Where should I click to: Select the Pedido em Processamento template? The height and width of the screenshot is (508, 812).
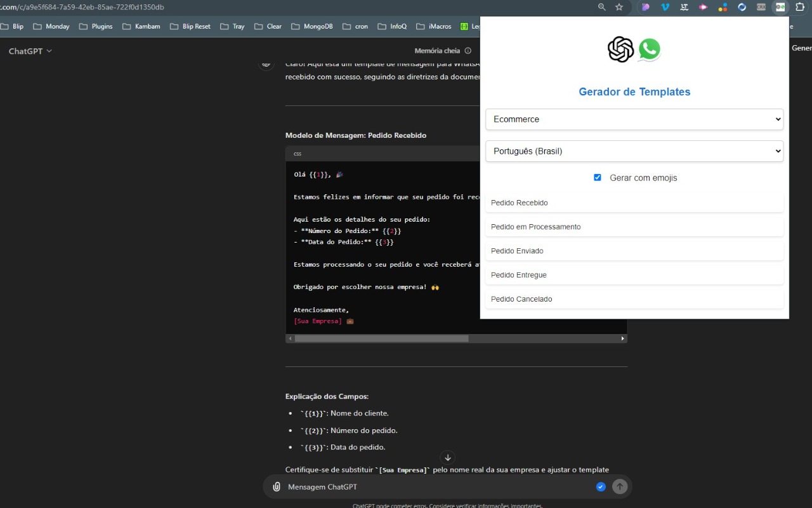point(634,227)
